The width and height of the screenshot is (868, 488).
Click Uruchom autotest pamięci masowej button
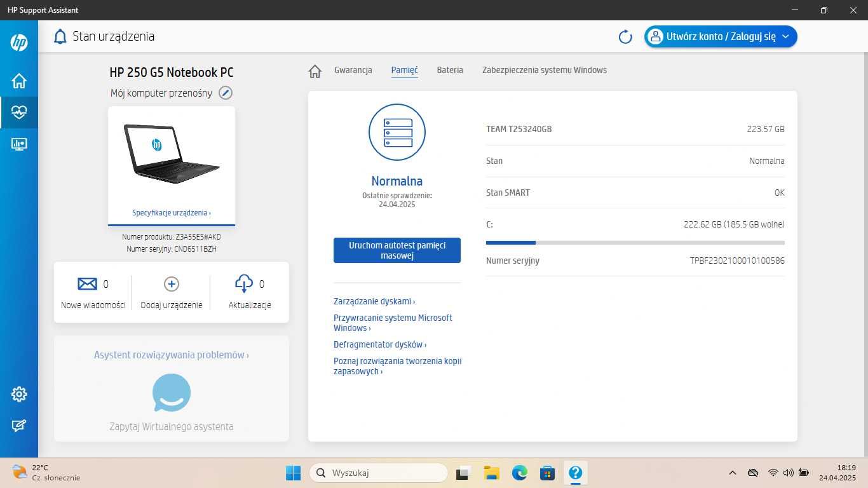[x=397, y=250]
